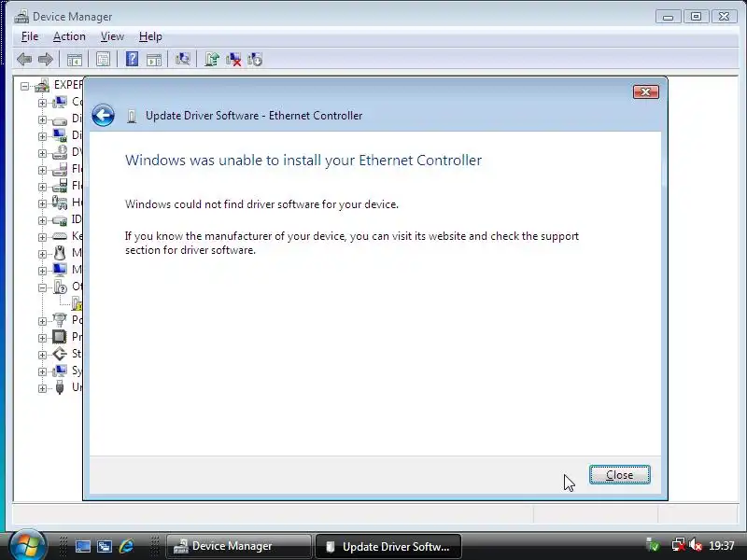Expand the Ports tree node
747x560 pixels.
click(42, 321)
